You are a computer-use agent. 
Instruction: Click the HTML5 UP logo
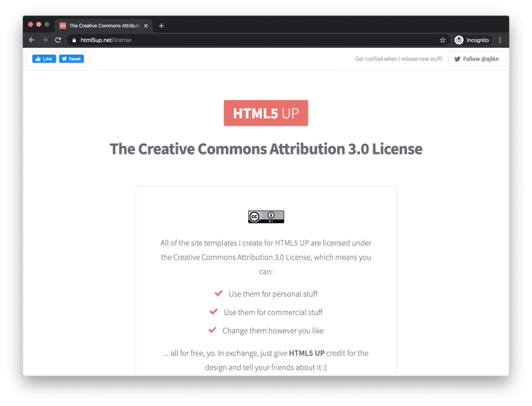click(x=265, y=113)
